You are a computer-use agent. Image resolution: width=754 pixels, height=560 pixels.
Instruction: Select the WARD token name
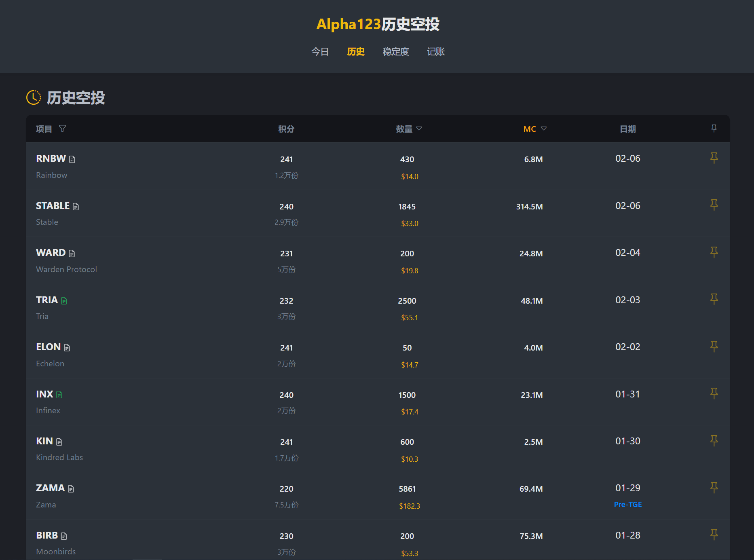tap(51, 253)
